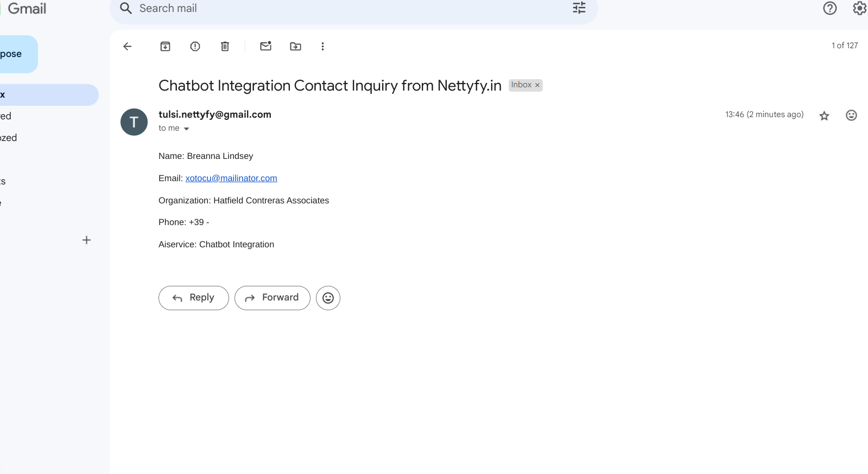Reply to this email
This screenshot has height=474, width=868.
[x=194, y=298]
